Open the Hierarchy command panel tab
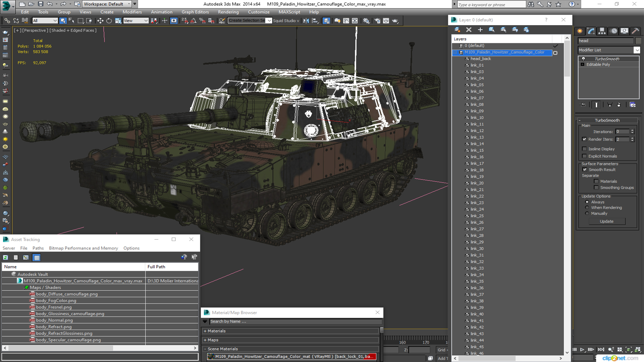Viewport: 644px width, 362px height. (x=602, y=31)
